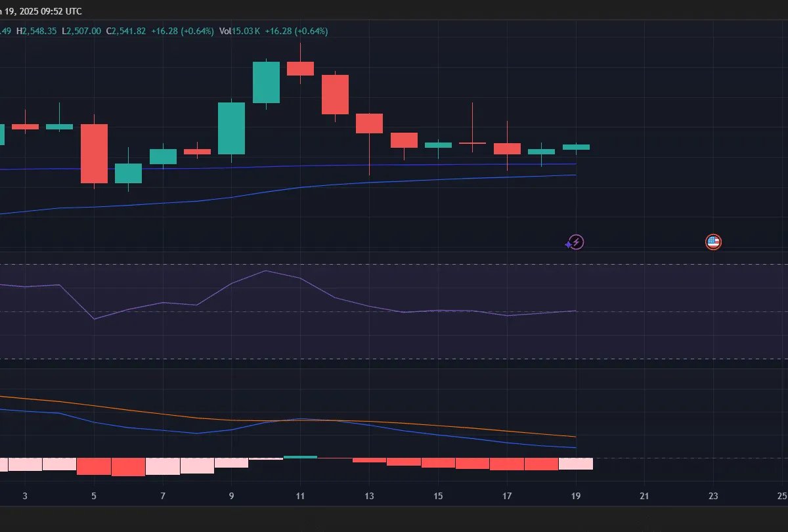Click the 19 date label on the time axis

pos(576,497)
